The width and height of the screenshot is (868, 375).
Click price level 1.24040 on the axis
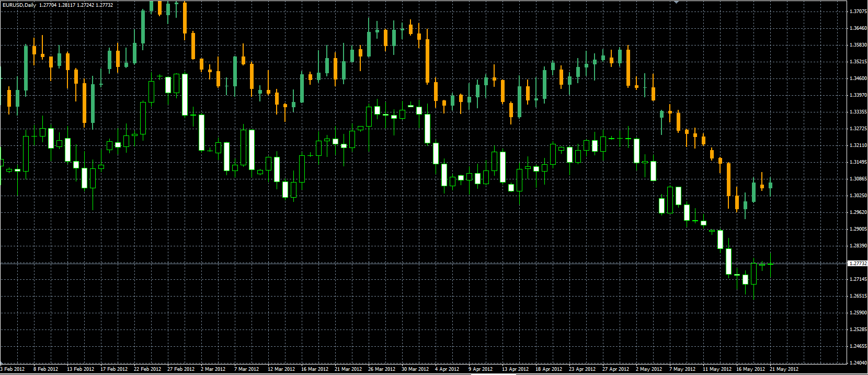859,362
